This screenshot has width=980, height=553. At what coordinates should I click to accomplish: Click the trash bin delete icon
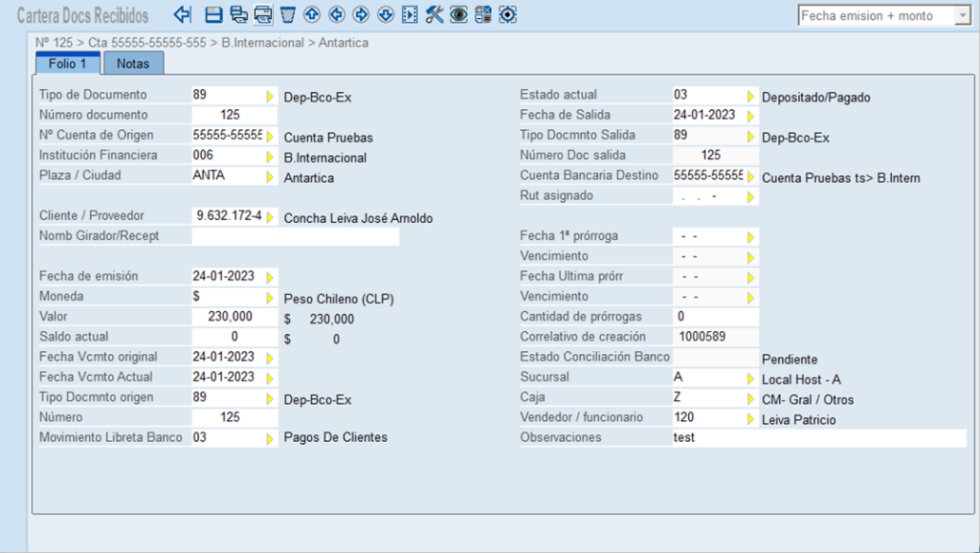(x=287, y=14)
